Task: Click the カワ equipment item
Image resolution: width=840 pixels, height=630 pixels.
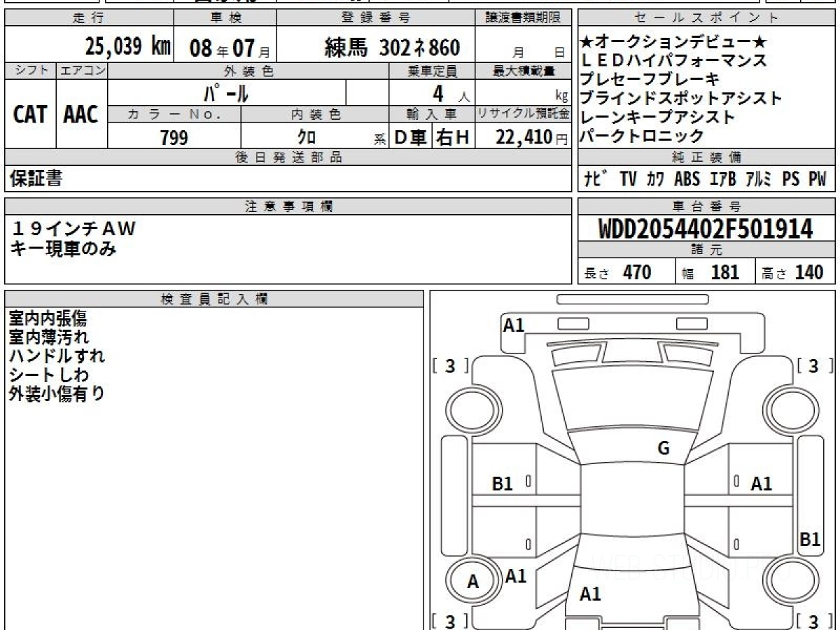Action: [x=656, y=179]
